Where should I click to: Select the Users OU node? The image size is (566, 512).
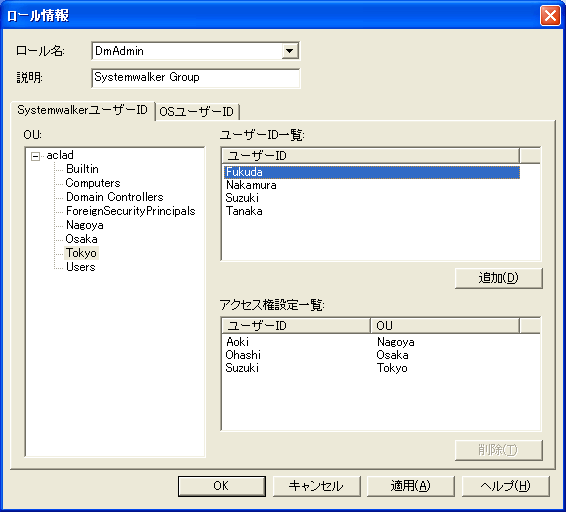tap(80, 267)
